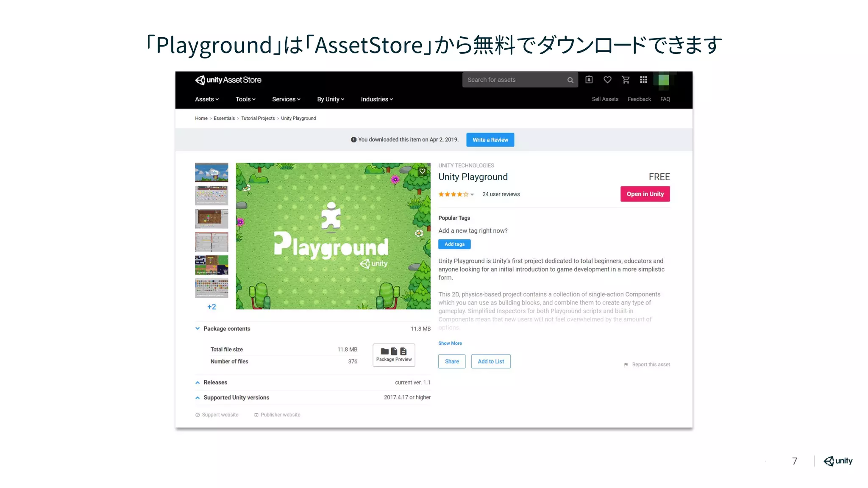The height and width of the screenshot is (488, 868).
Task: Click the search magnifier icon
Action: pos(570,80)
